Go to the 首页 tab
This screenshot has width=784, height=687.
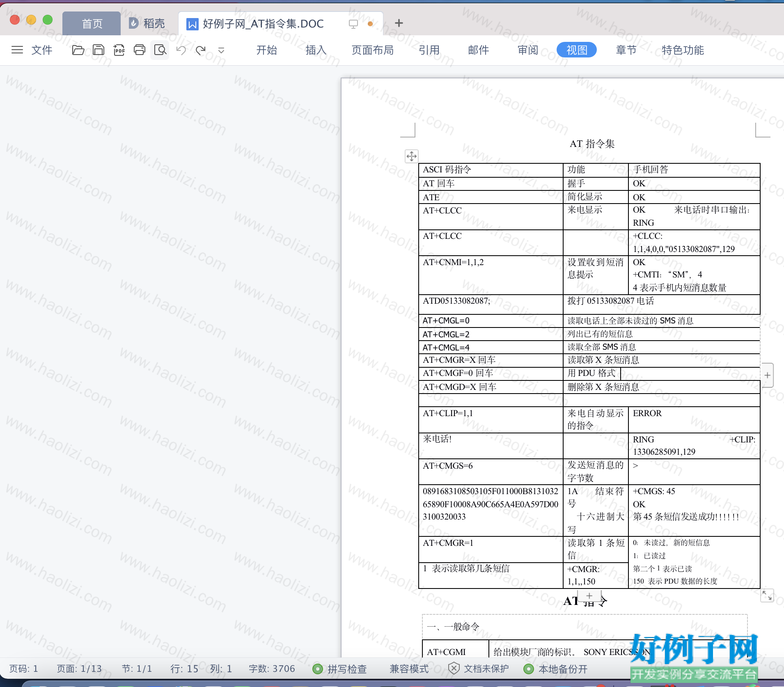pyautogui.click(x=92, y=23)
